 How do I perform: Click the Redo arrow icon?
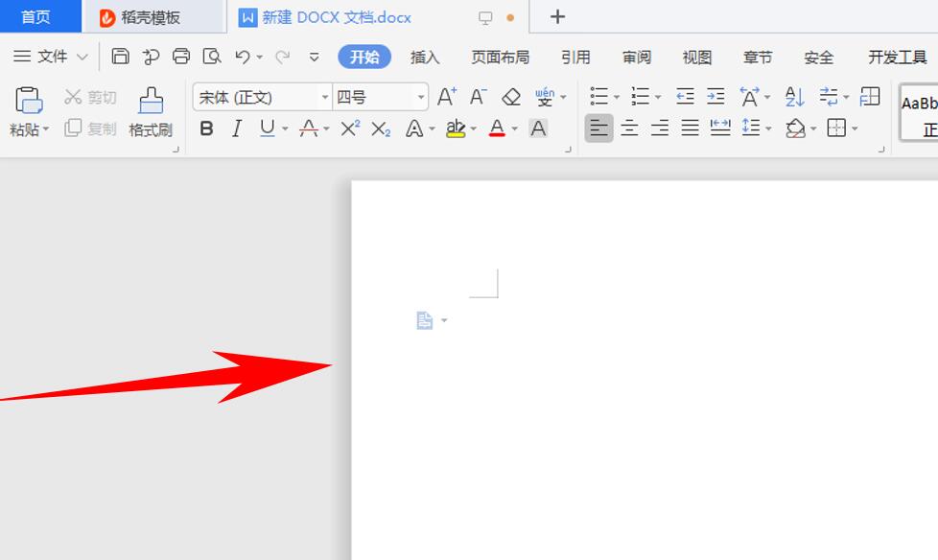(x=282, y=57)
